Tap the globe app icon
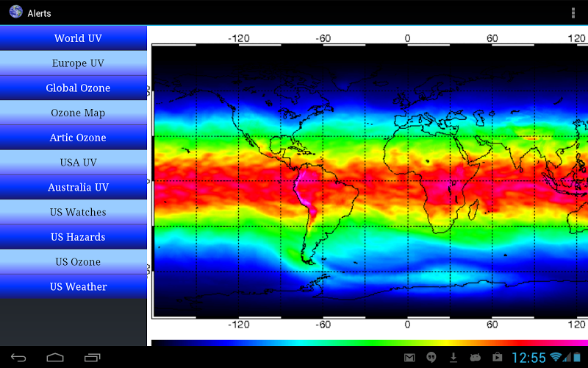 [15, 12]
